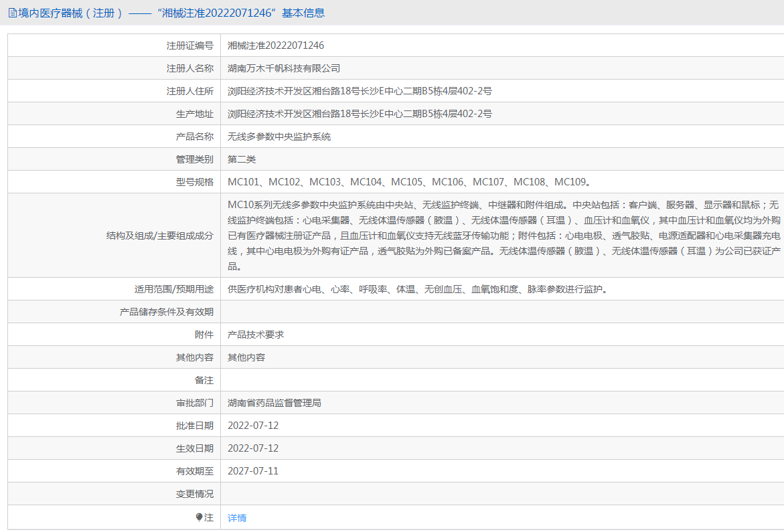This screenshot has height=532, width=784.
Task: Open the 详情 link in the bottom row
Action: 237,517
